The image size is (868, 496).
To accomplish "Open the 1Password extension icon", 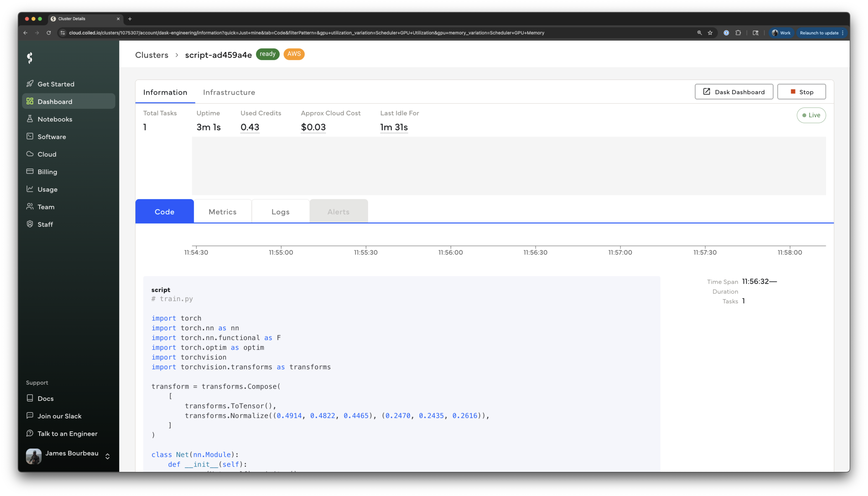I will [x=726, y=33].
